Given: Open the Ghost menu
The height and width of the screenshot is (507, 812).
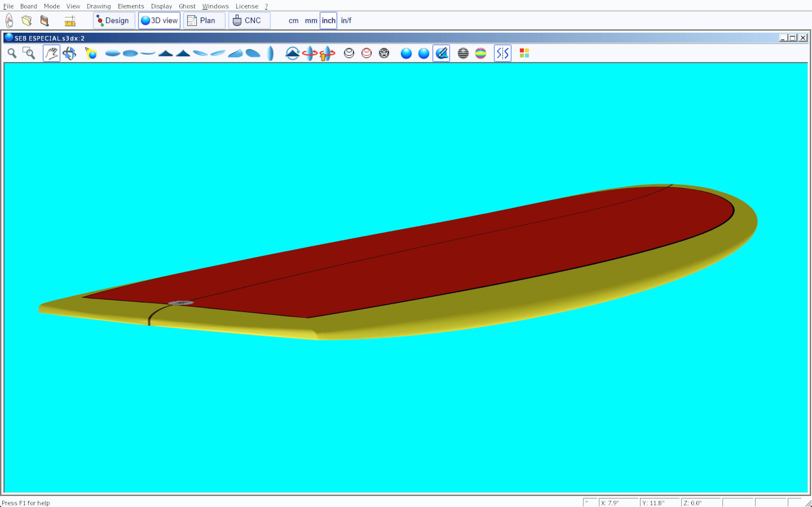Looking at the screenshot, I should [187, 6].
